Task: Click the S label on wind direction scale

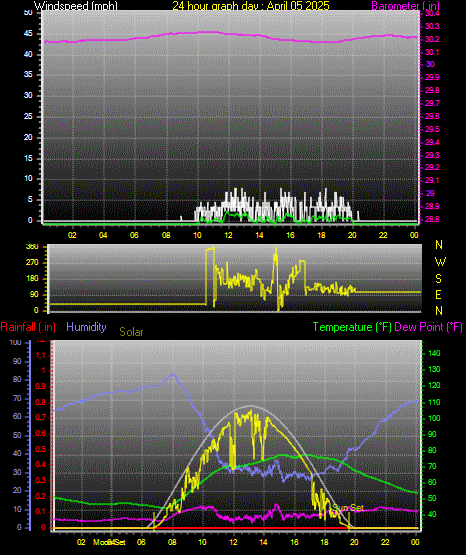Action: tap(438, 279)
